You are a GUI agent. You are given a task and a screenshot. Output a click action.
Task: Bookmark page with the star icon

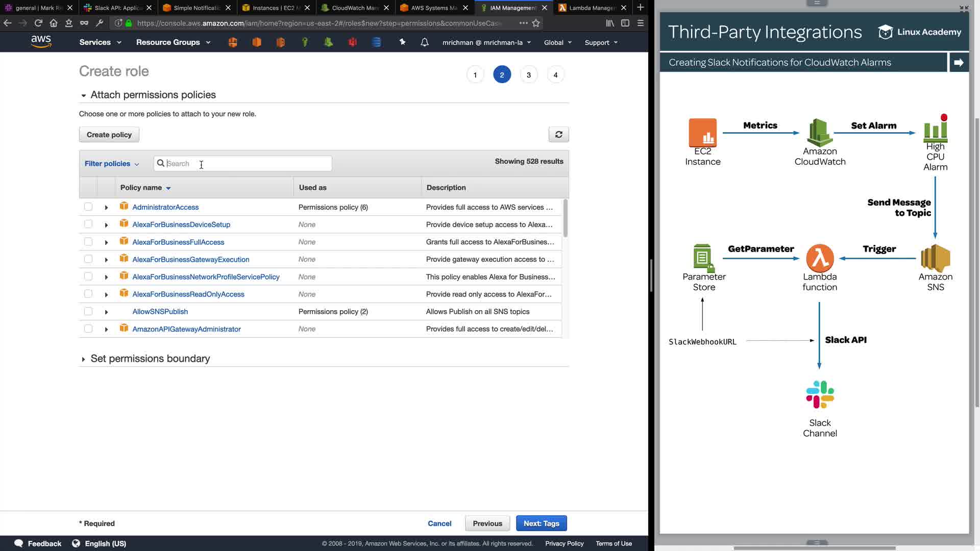click(536, 23)
